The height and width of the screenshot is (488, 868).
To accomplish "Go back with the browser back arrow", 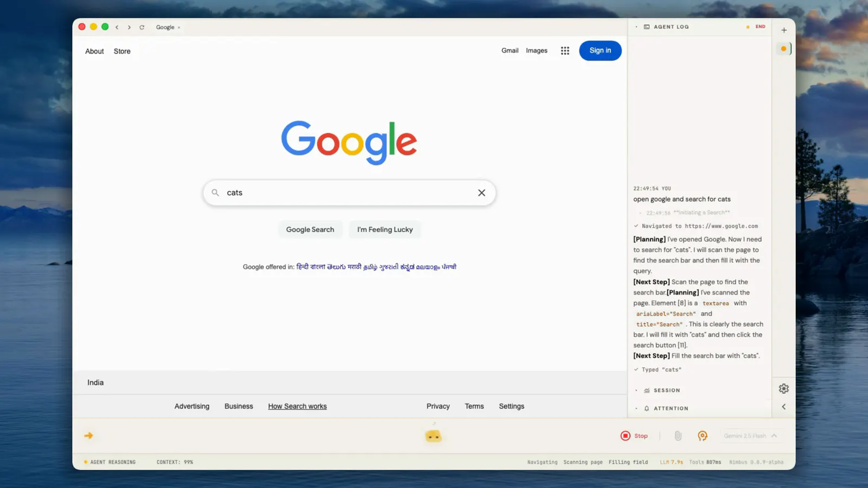I will tap(117, 27).
